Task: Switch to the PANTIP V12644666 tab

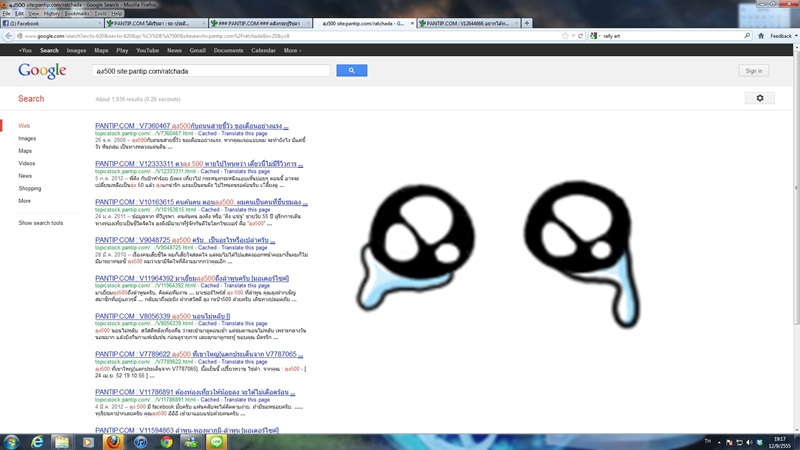Action: pos(468,23)
